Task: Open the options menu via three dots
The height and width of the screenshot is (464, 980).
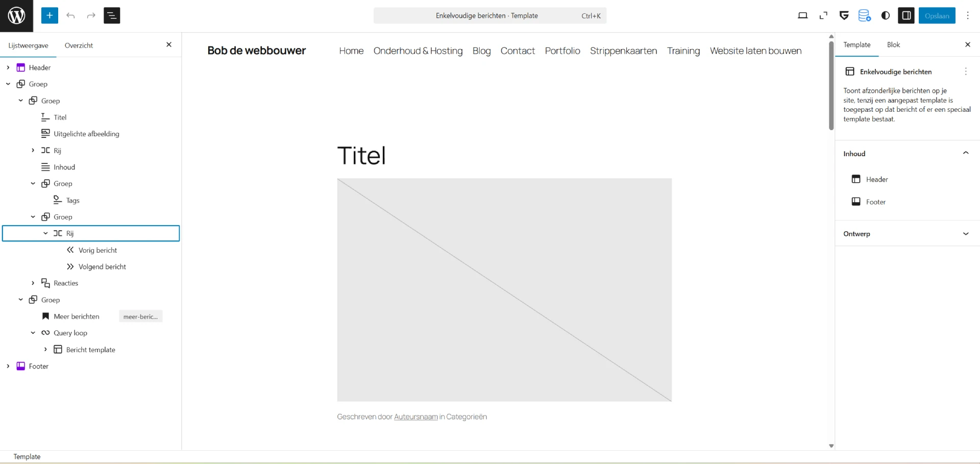Action: tap(968, 15)
